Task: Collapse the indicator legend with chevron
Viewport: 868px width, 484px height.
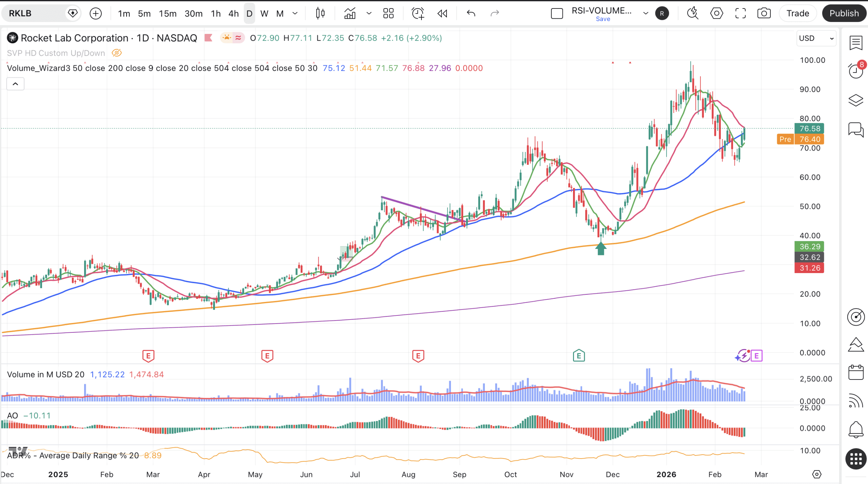Action: (x=15, y=84)
